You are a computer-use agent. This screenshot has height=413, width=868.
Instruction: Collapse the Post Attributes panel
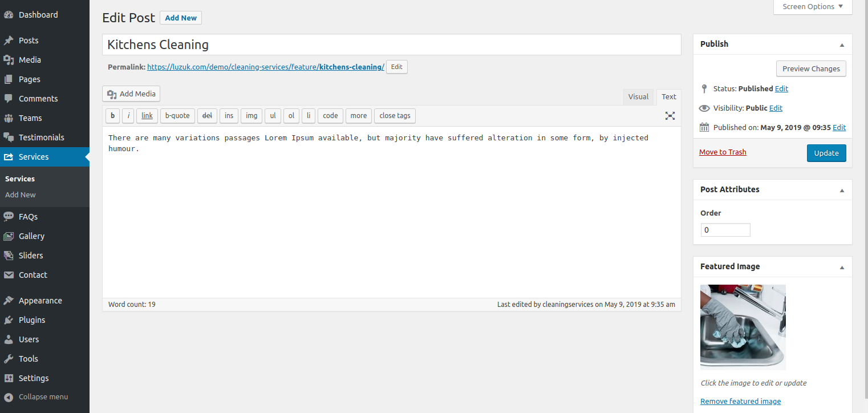[842, 190]
